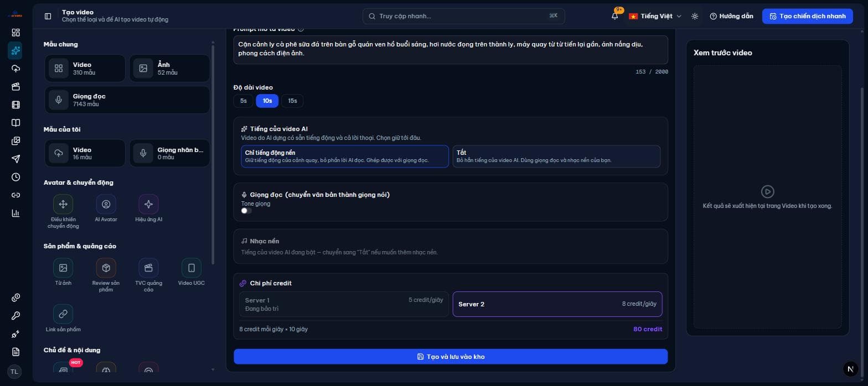The height and width of the screenshot is (386, 868).
Task: Select Server 2 at 8 credit/giây
Action: pos(557,304)
